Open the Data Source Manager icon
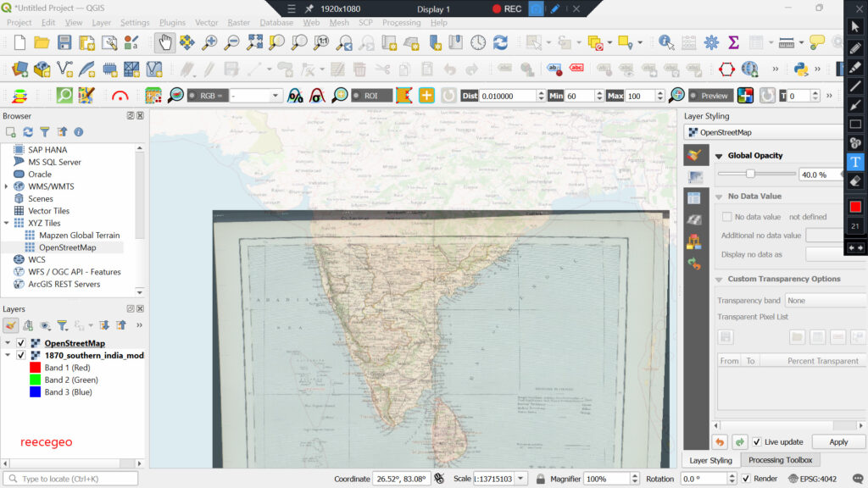The image size is (868, 488). (x=20, y=69)
